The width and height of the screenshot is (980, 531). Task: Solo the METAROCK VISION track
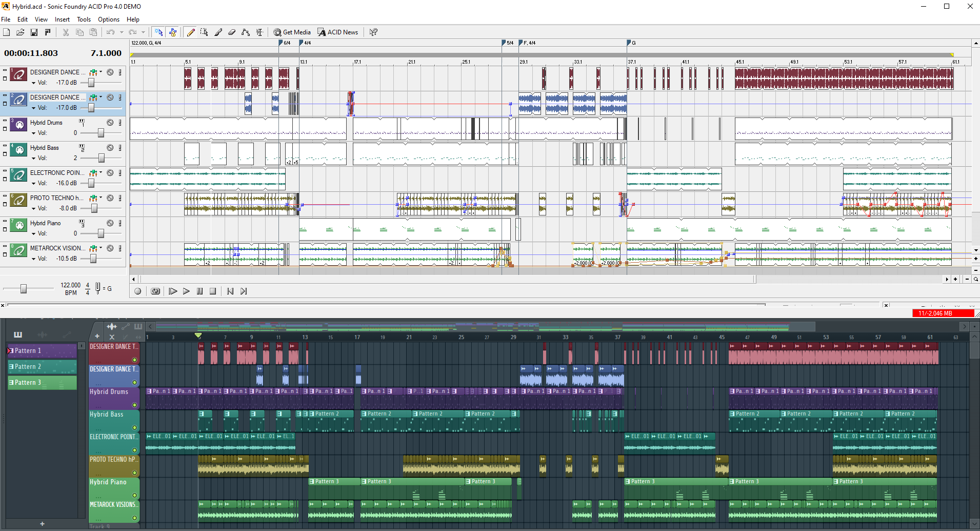tap(120, 248)
